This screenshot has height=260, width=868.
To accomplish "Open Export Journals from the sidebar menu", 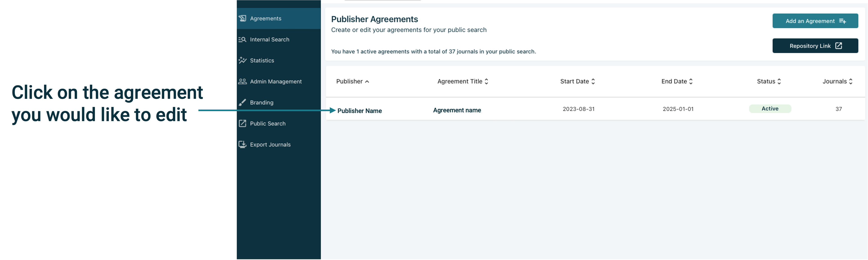I will coord(270,144).
